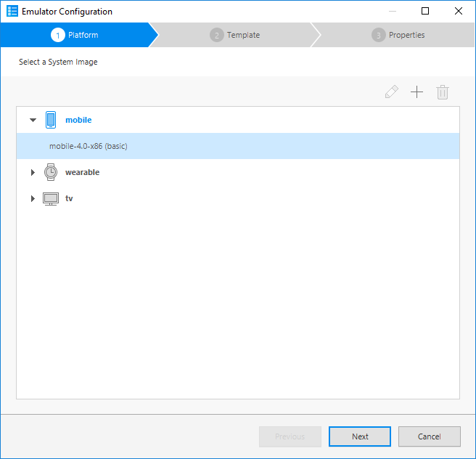
Task: Click the mobile phone icon
Action: coord(50,120)
